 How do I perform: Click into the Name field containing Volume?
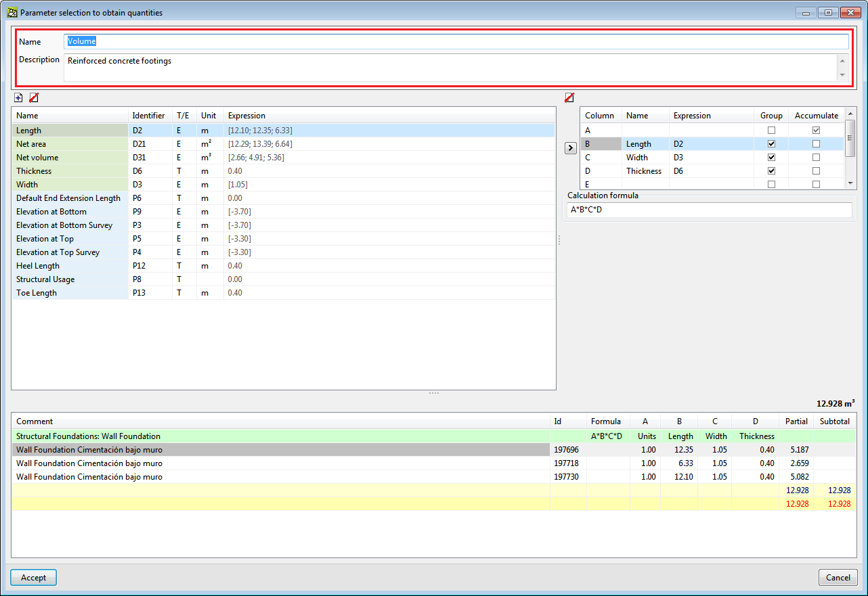pos(456,41)
